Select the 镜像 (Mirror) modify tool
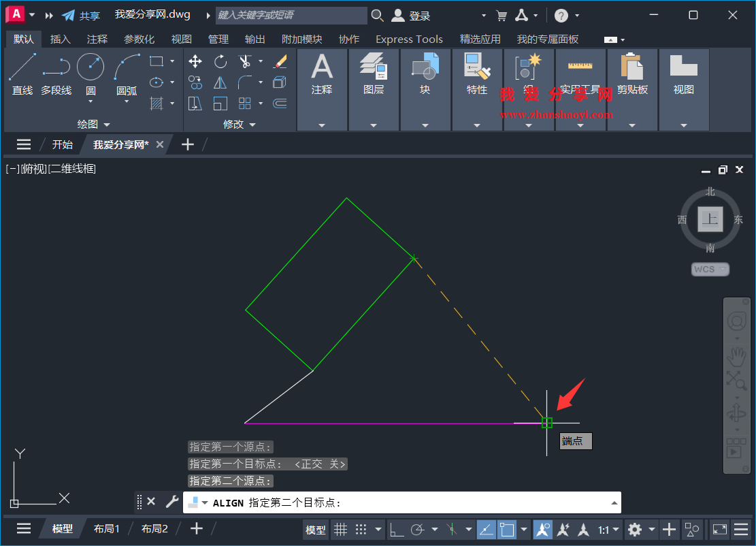Viewport: 756px width, 546px height. [x=220, y=82]
